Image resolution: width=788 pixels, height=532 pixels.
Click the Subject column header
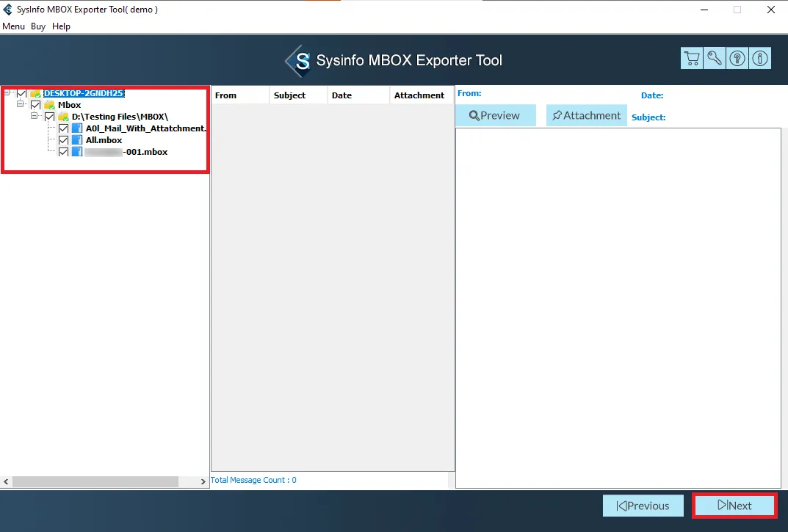click(289, 95)
